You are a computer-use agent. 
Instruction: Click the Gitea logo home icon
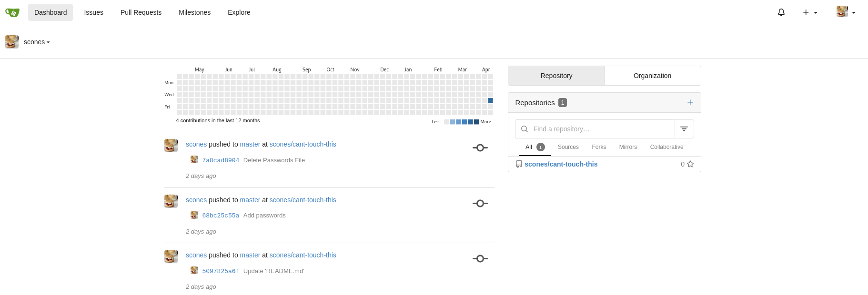[12, 12]
